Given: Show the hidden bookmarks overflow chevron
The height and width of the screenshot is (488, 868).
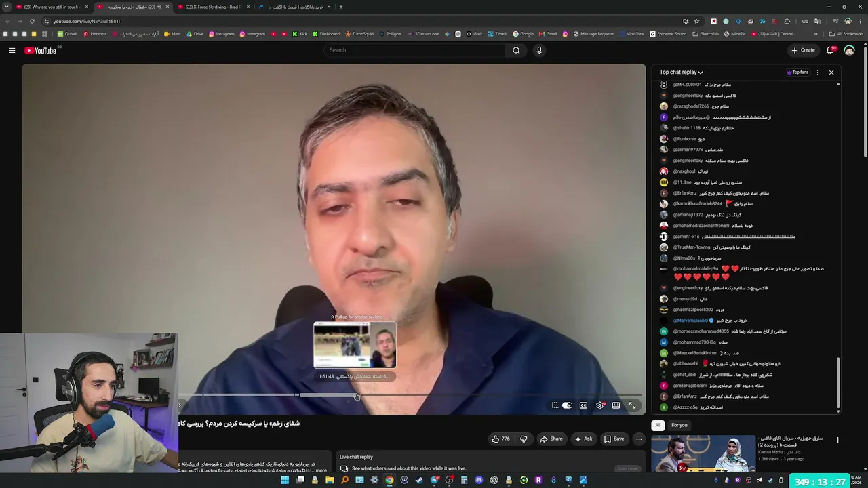Looking at the screenshot, I should 816,34.
